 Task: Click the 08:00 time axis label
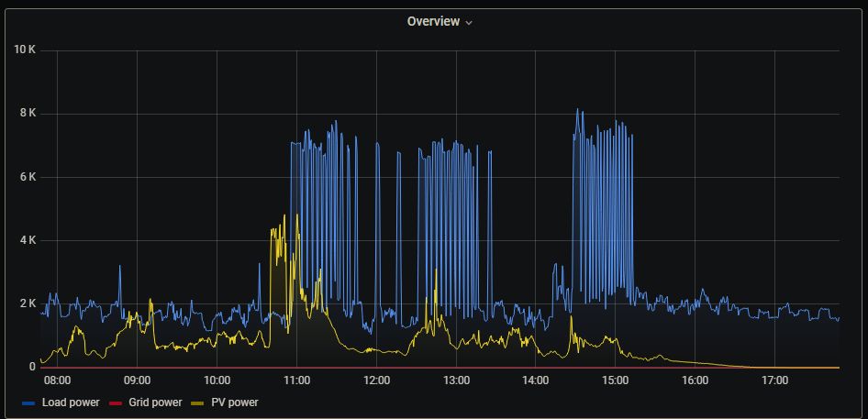pyautogui.click(x=57, y=380)
